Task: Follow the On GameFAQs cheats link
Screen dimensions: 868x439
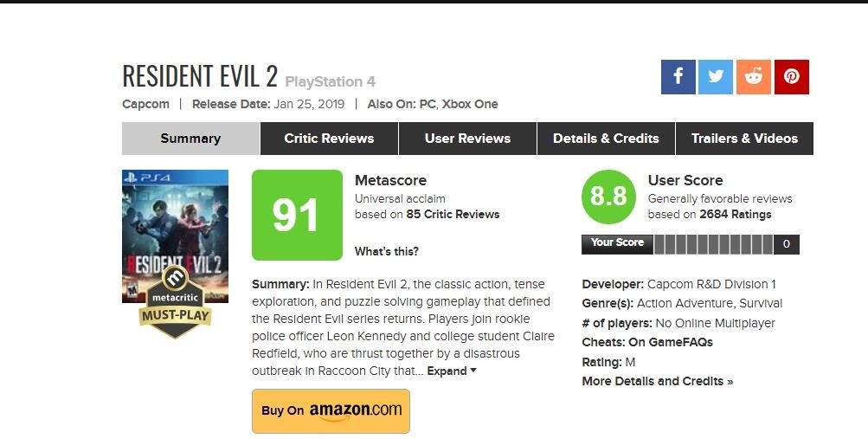Action: 671,342
